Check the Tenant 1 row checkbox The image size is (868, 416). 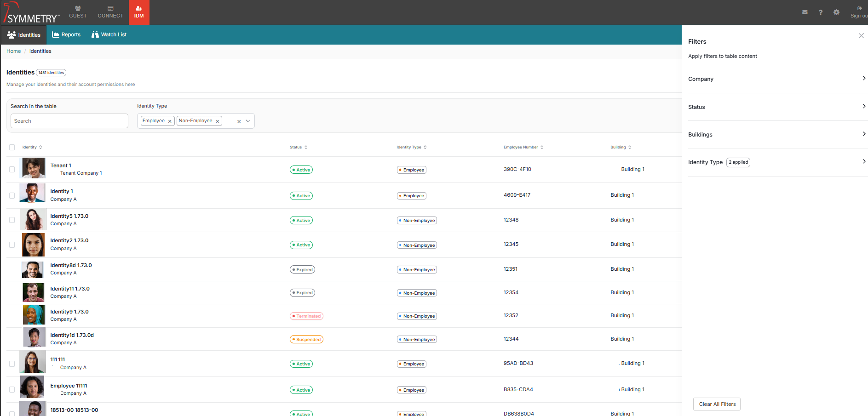click(12, 170)
